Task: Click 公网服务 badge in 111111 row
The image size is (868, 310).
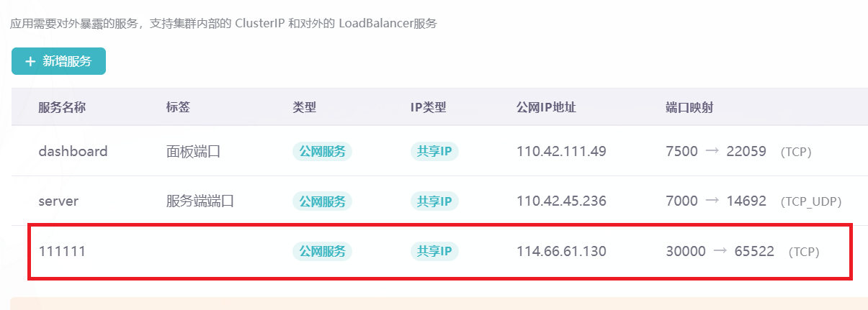Action: (x=322, y=252)
